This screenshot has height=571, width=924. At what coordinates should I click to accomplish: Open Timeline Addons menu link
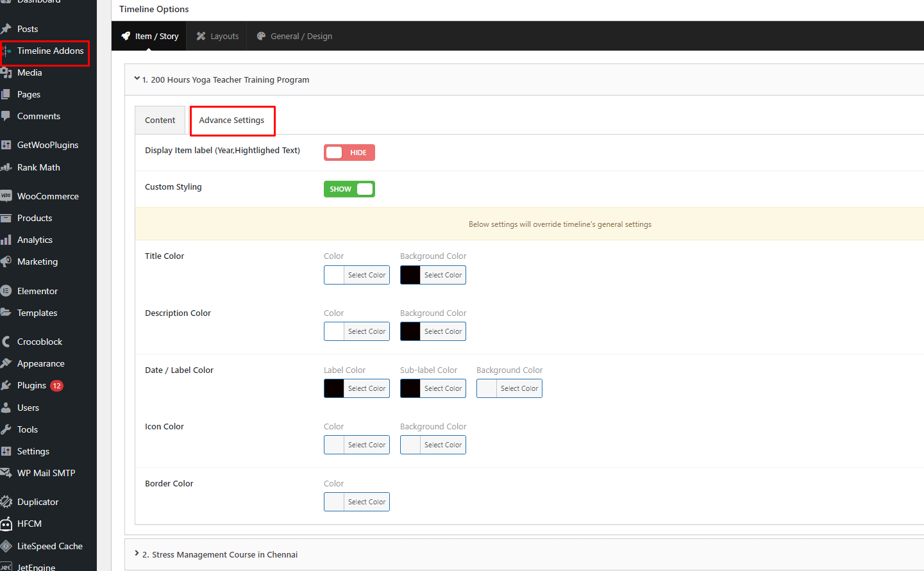point(50,51)
